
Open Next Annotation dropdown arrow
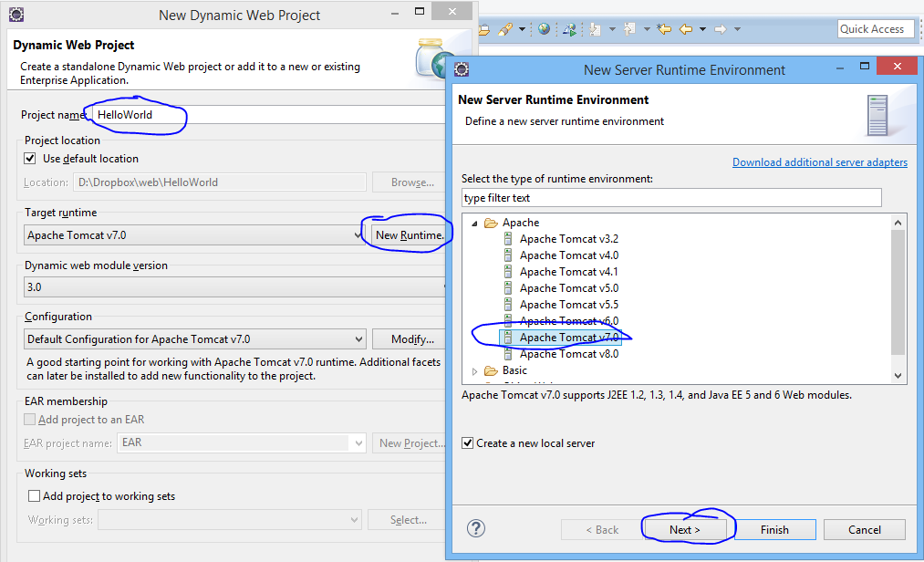pyautogui.click(x=612, y=29)
